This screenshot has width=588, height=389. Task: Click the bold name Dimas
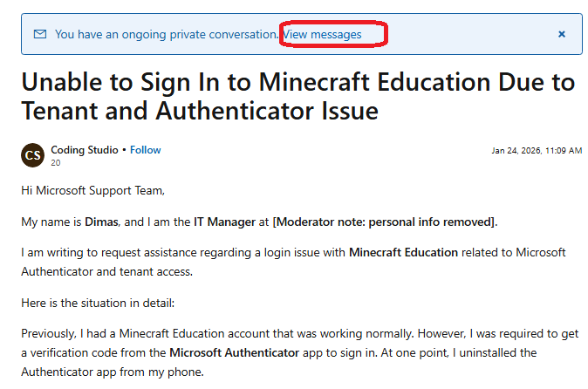(101, 222)
